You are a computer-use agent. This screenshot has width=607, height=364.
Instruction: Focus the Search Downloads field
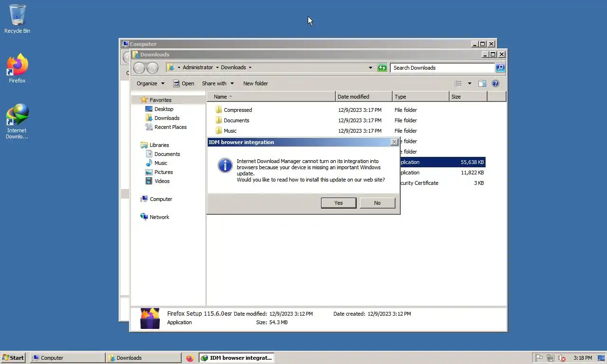tap(443, 68)
